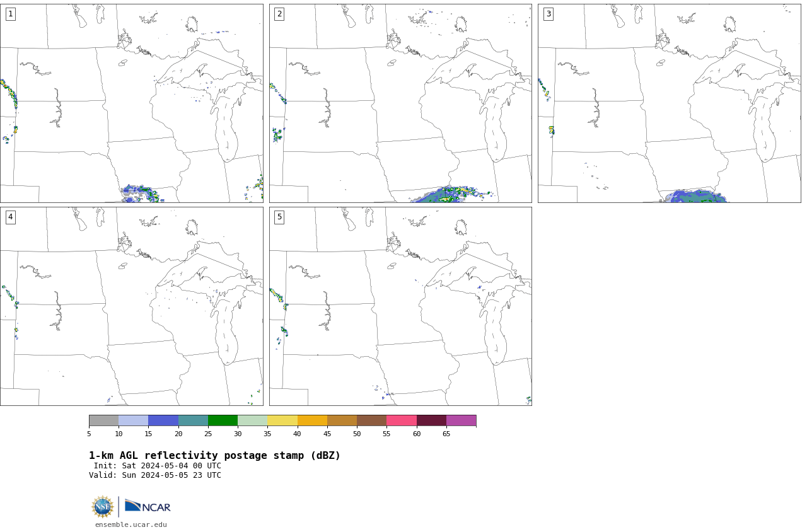Click the orange 40-45 dBZ swatch
Image resolution: width=807 pixels, height=532 pixels.
(x=312, y=420)
